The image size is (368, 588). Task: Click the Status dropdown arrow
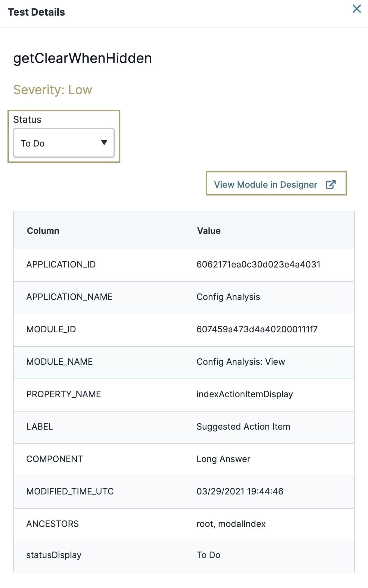tap(104, 143)
